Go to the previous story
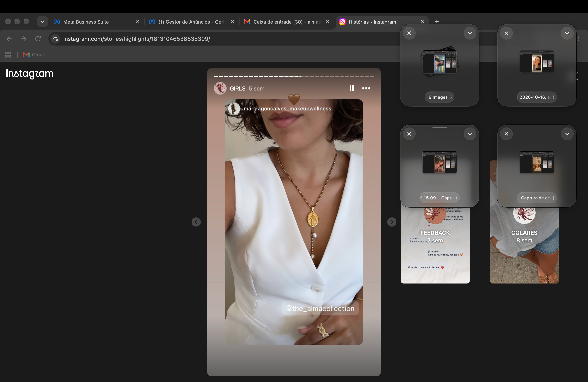This screenshot has height=382, width=588. click(x=196, y=222)
